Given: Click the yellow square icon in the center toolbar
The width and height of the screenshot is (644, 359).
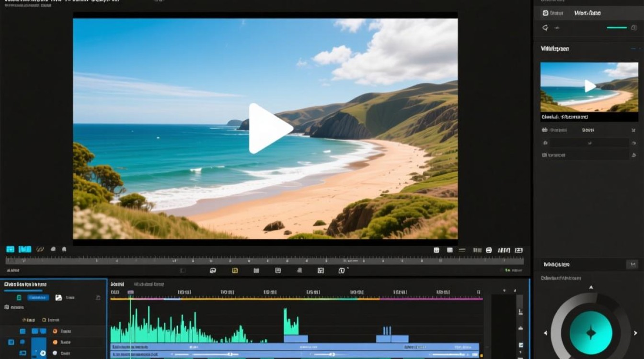Looking at the screenshot, I should pos(235,270).
